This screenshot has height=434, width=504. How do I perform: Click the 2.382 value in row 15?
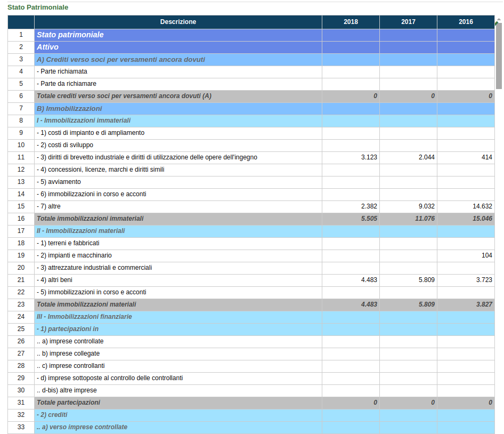coord(369,206)
